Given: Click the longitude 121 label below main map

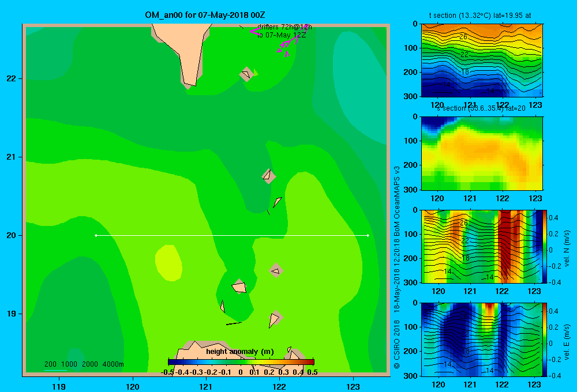Looking at the screenshot, I should [x=206, y=387].
